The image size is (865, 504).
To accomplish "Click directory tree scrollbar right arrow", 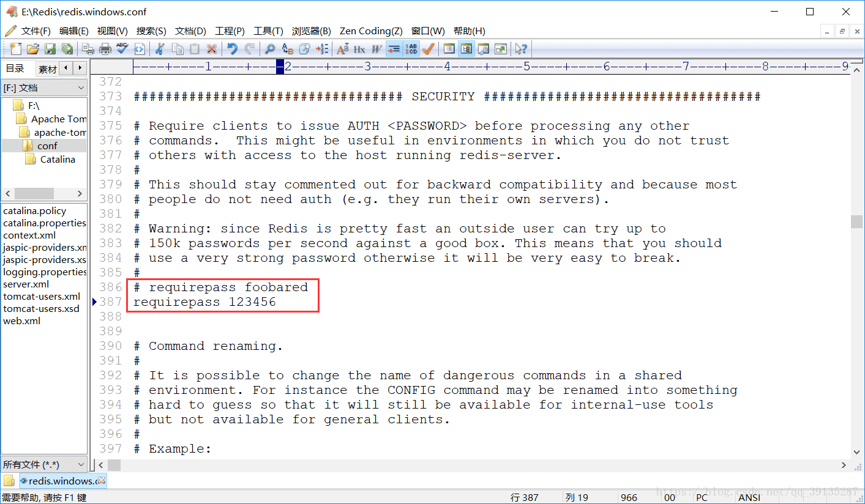I will click(x=80, y=193).
